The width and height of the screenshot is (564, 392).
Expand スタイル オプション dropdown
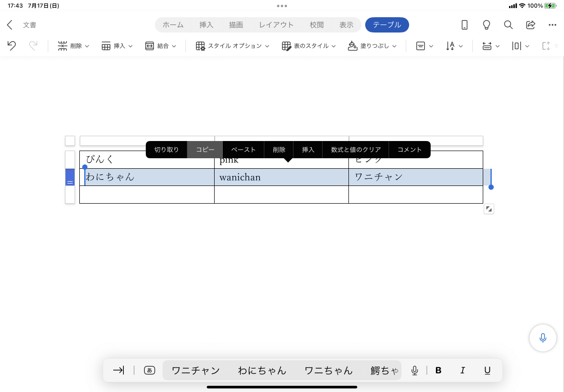pos(232,46)
